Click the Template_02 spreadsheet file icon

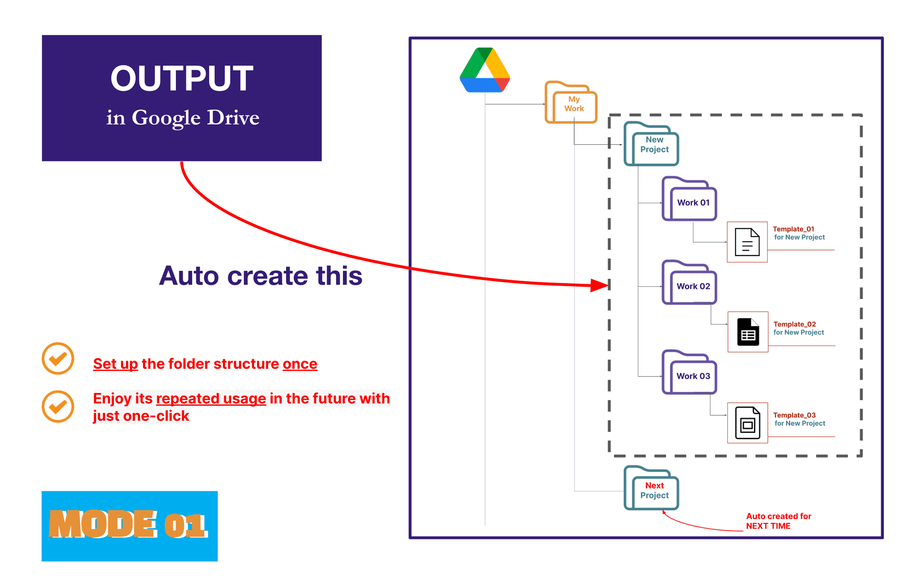tap(748, 332)
